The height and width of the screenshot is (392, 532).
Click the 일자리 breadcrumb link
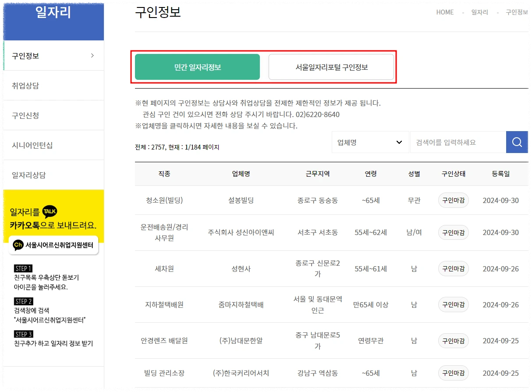479,12
